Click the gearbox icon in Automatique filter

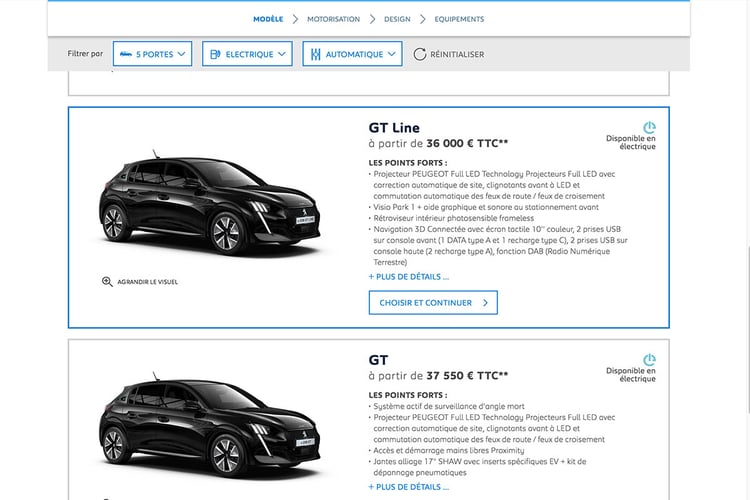[x=315, y=54]
